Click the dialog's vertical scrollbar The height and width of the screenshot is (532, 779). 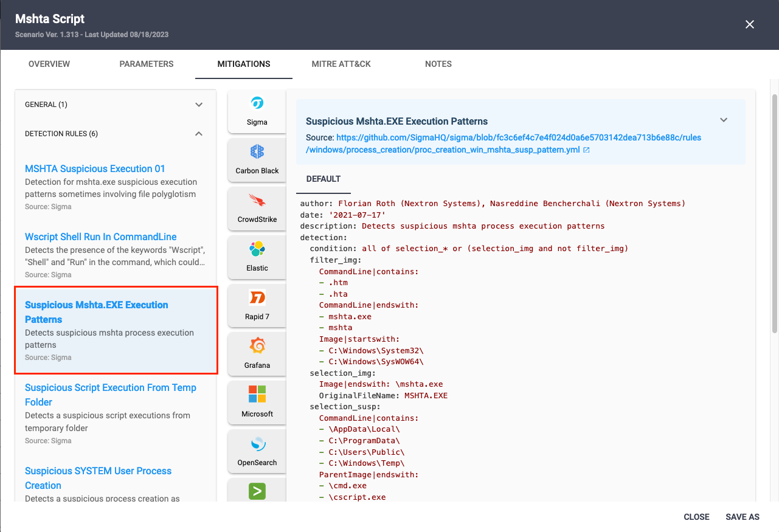click(774, 213)
